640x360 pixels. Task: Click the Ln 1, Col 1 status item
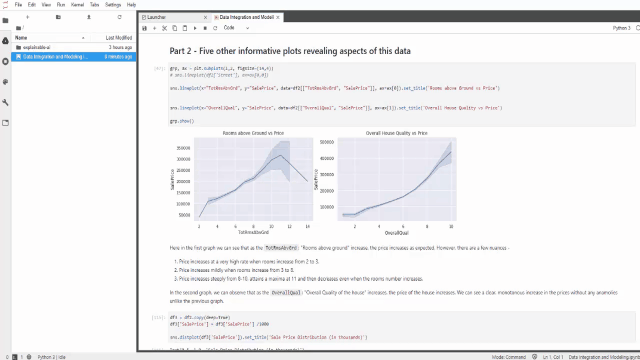(553, 357)
